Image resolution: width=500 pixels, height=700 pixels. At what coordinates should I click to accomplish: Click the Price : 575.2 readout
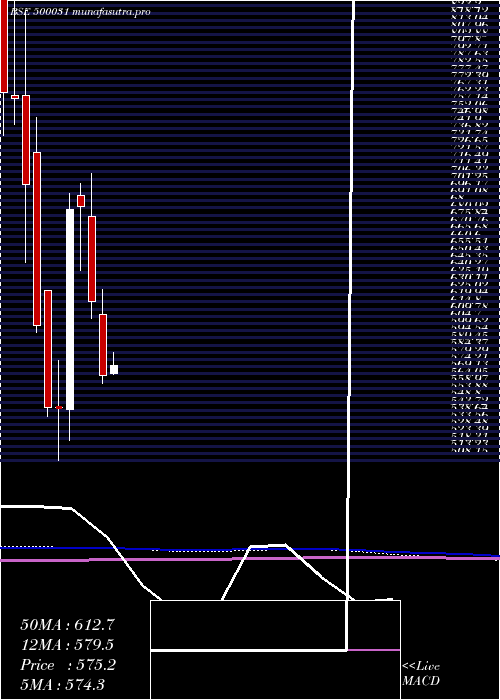coord(68,665)
